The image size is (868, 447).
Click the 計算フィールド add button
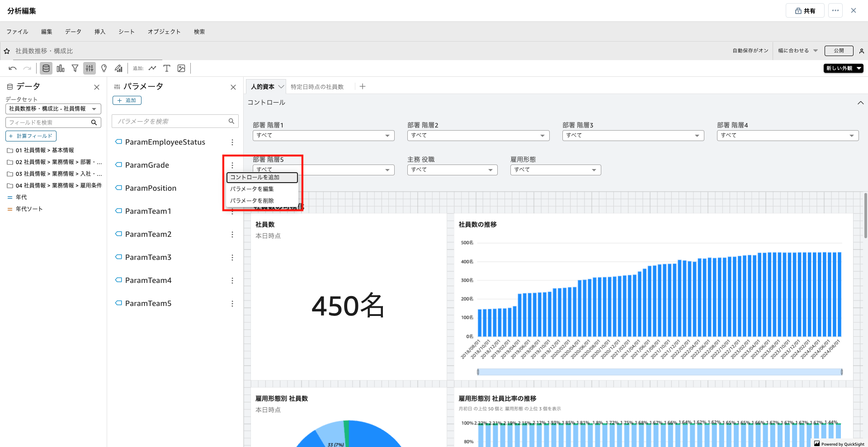click(31, 136)
